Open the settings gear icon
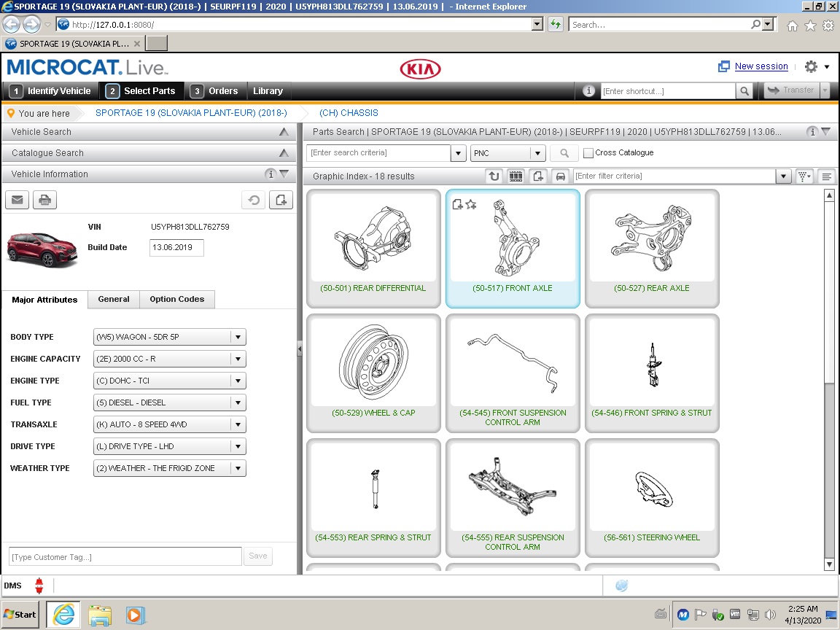Screen dimensions: 840x630 tap(811, 66)
